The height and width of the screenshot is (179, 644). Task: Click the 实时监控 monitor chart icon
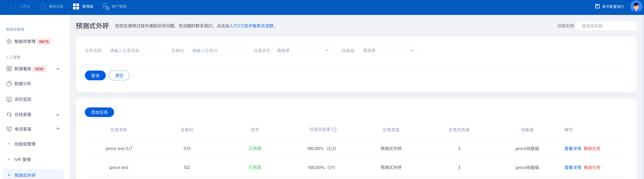[9, 99]
